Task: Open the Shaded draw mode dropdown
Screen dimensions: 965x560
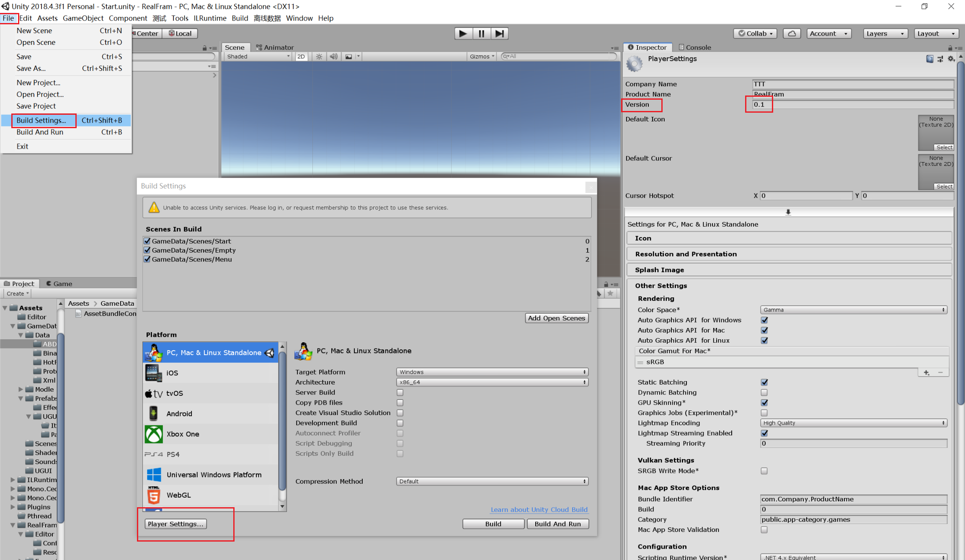Action: (x=258, y=57)
